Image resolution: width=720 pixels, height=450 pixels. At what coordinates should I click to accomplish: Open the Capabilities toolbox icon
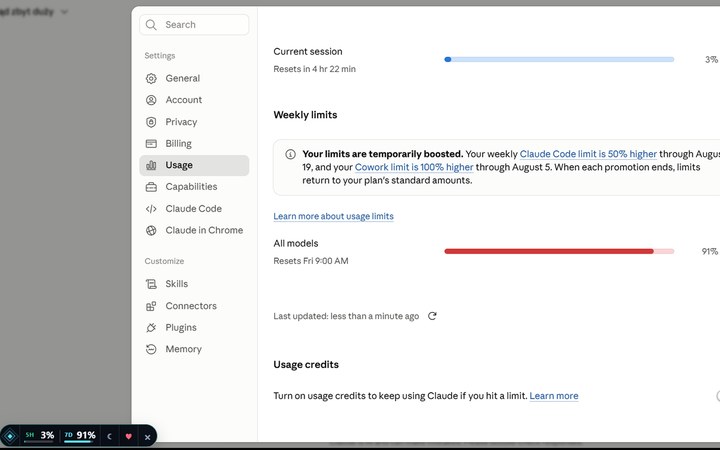(x=151, y=187)
